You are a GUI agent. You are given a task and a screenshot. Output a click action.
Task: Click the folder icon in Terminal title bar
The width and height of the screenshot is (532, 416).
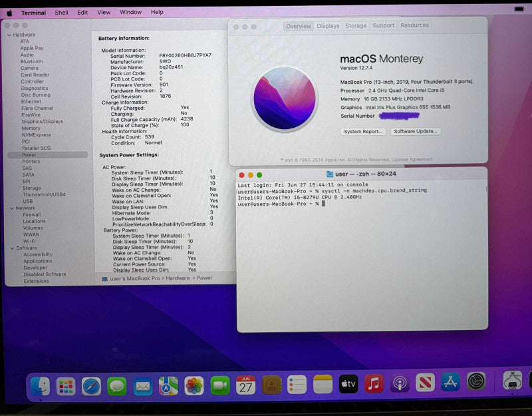tap(329, 174)
